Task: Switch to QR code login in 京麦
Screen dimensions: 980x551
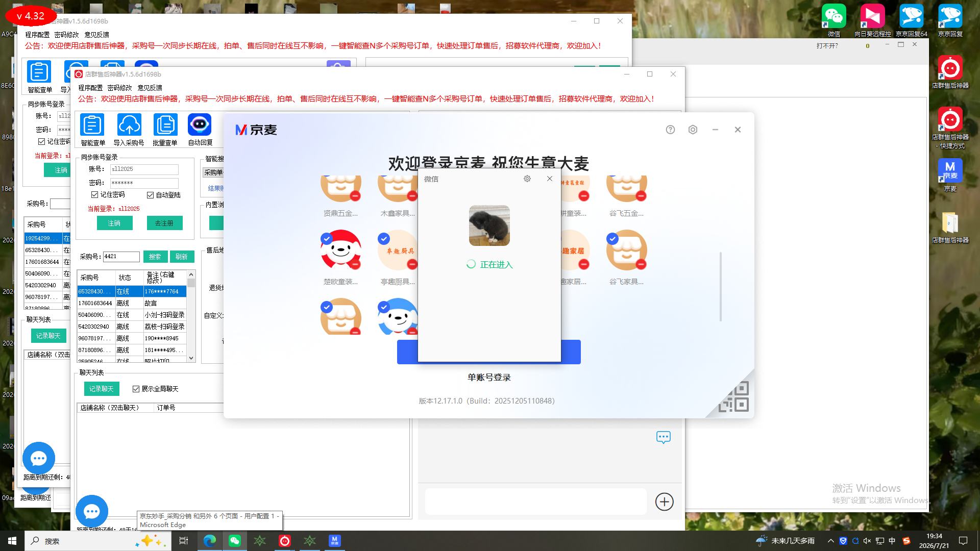Action: tap(734, 397)
